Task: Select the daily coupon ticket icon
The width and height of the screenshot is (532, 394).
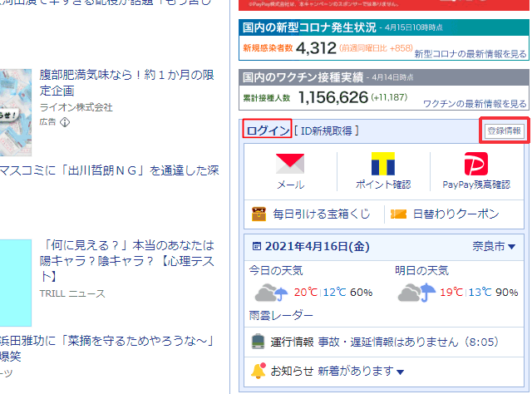Action: 399,214
